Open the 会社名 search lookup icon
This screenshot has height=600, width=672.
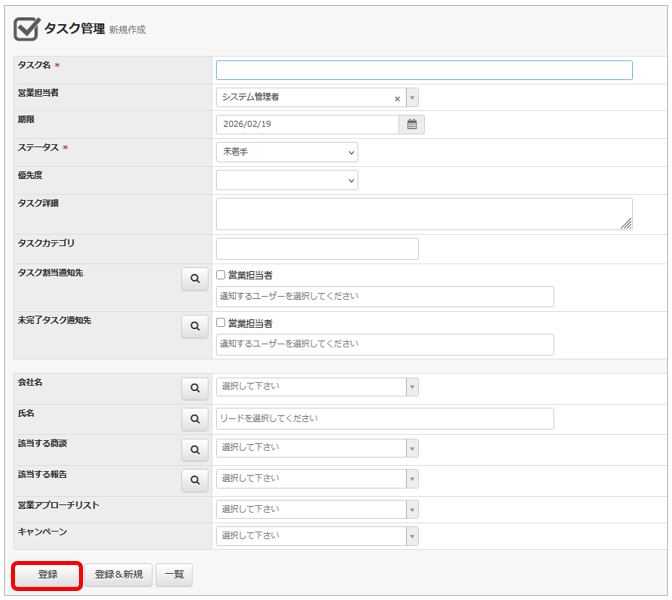pos(195,388)
